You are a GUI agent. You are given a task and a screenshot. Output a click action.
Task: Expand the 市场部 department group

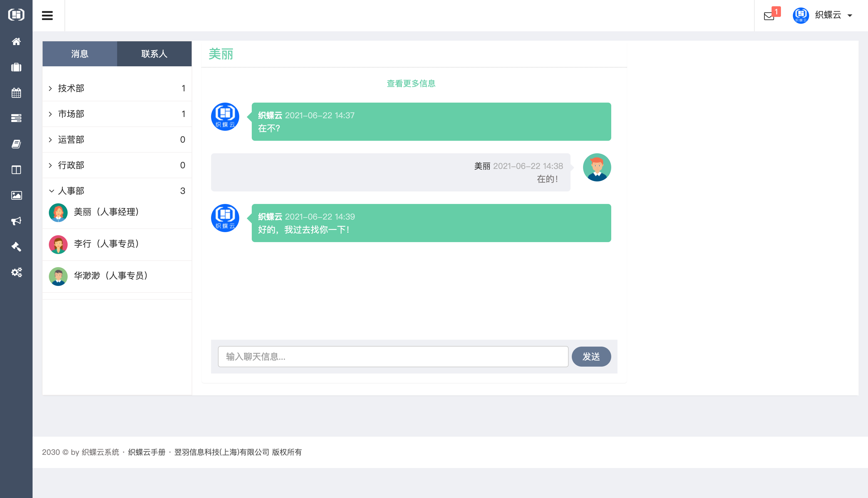pyautogui.click(x=71, y=114)
